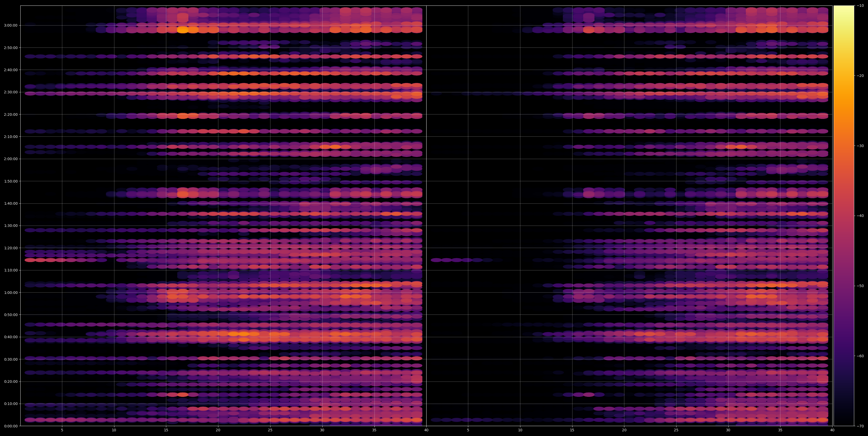Click the −50 colorbar tick label
The width and height of the screenshot is (868, 436).
(x=860, y=286)
